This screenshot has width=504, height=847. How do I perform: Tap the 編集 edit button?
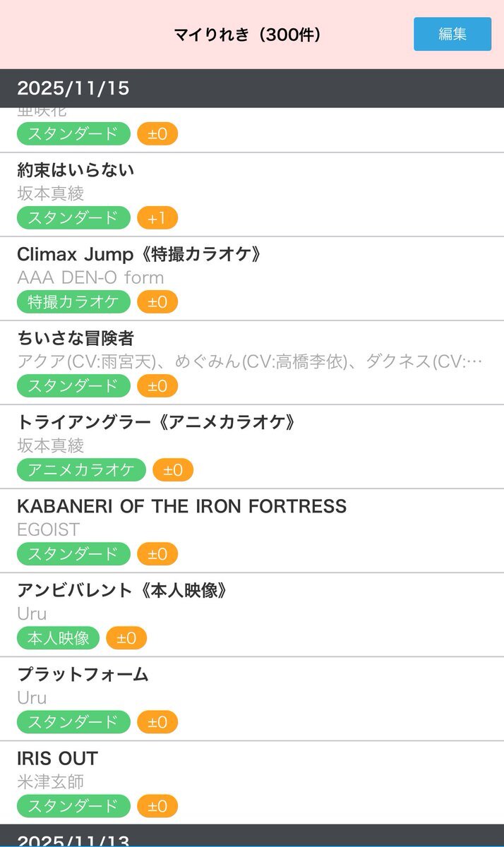pos(452,34)
